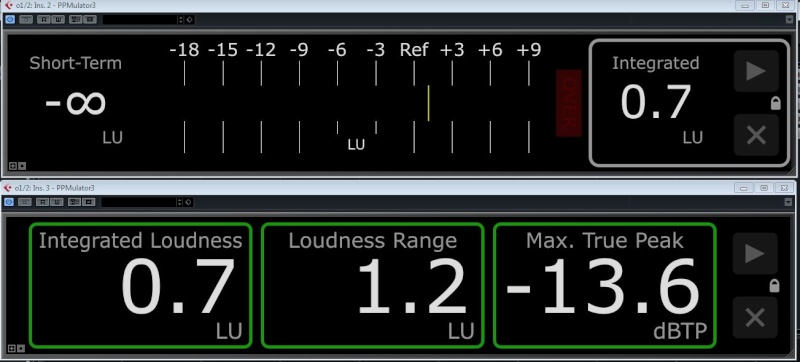This screenshot has width=800, height=362.
Task: Click the Max. True Peak -13.6 dBTP panel
Action: point(605,286)
